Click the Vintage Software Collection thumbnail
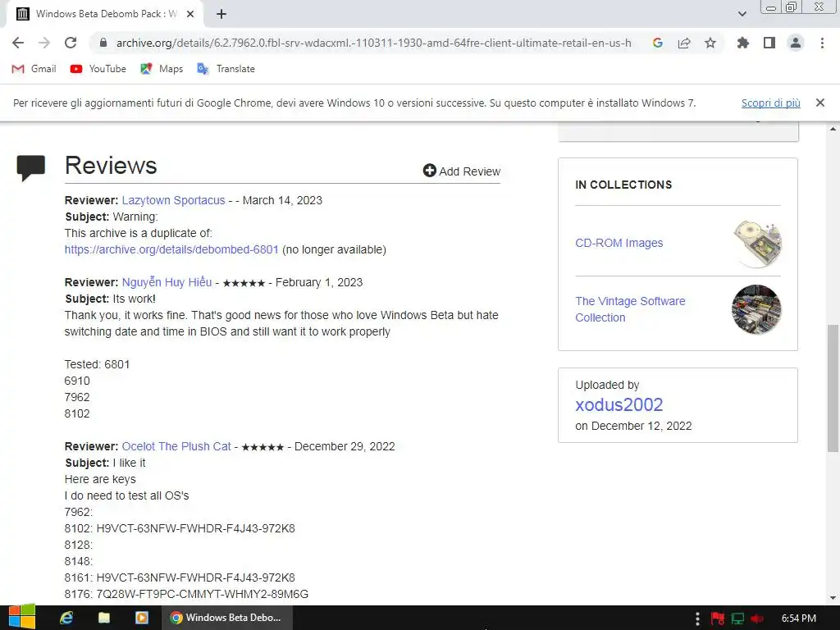 (x=756, y=309)
